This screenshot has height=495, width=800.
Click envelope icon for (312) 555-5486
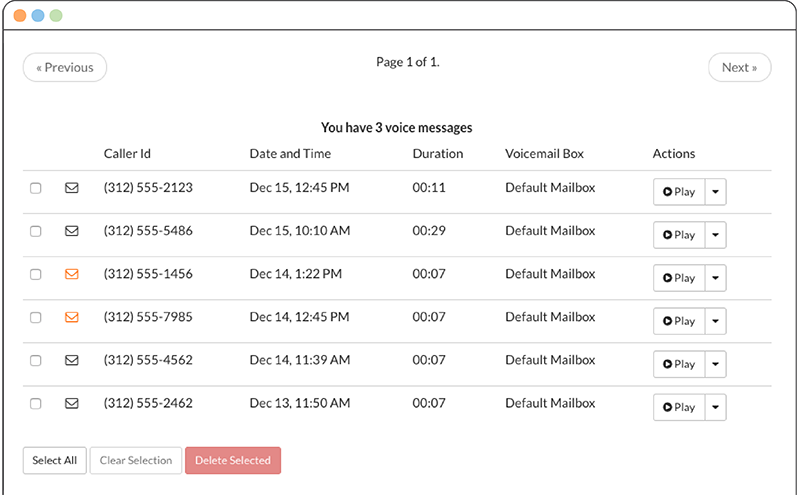pyautogui.click(x=71, y=231)
